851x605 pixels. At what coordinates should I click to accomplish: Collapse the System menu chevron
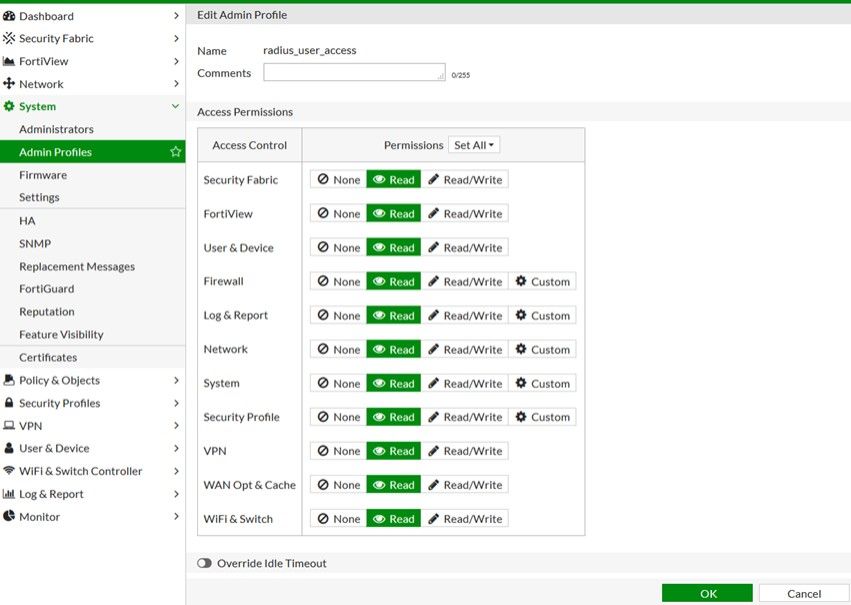click(x=175, y=106)
